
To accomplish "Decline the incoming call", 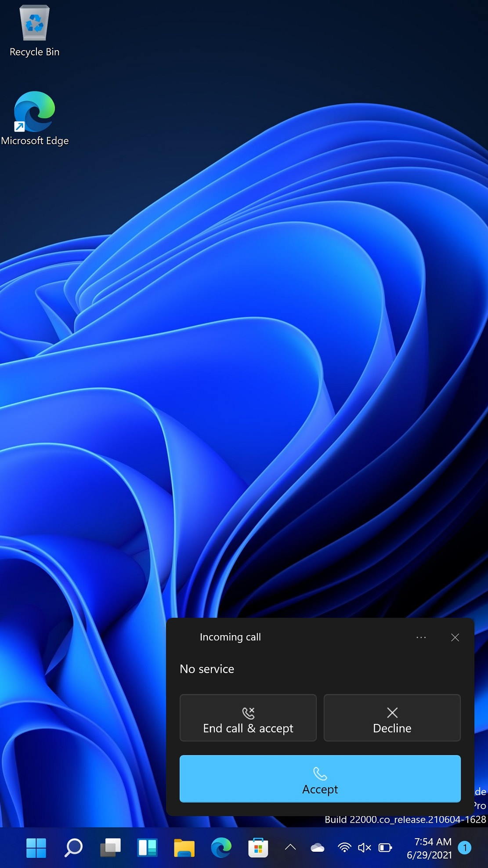I will tap(392, 718).
